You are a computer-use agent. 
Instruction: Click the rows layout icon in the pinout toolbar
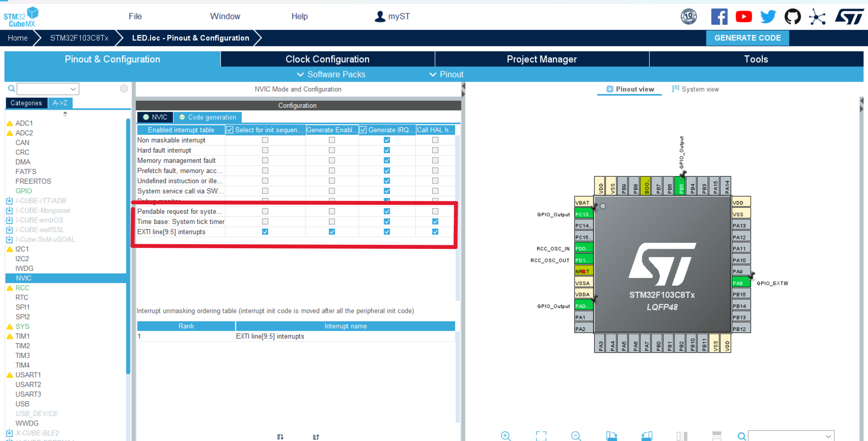pyautogui.click(x=717, y=436)
